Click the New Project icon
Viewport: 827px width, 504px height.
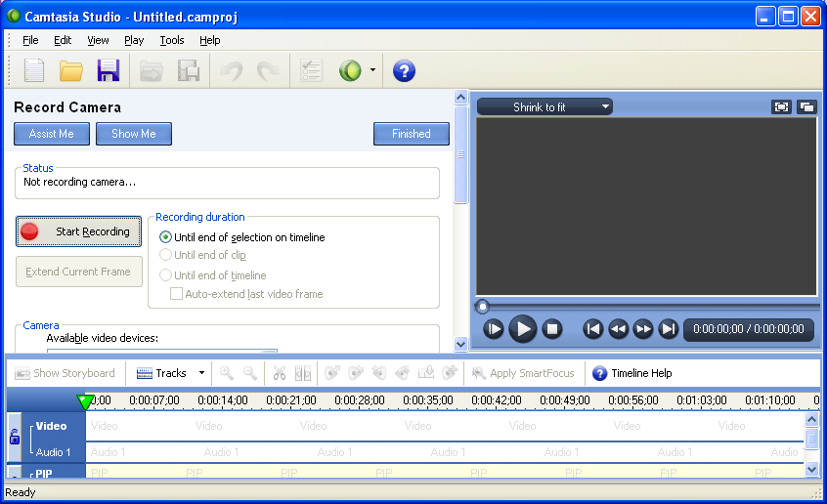(x=34, y=70)
